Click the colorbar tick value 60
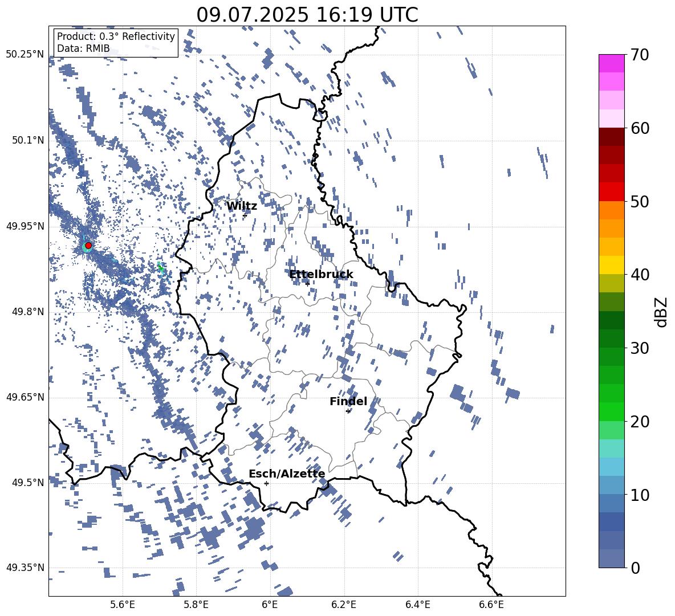The width and height of the screenshot is (675, 616). pyautogui.click(x=640, y=128)
